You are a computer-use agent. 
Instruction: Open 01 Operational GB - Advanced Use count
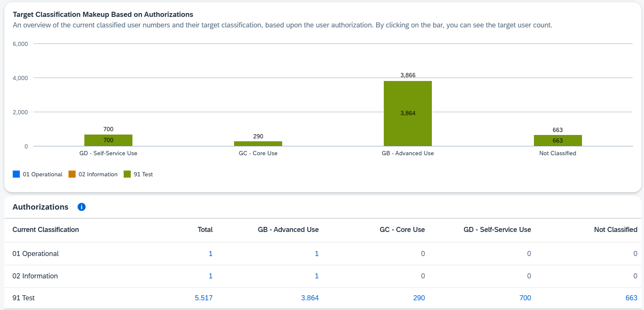[x=316, y=254]
